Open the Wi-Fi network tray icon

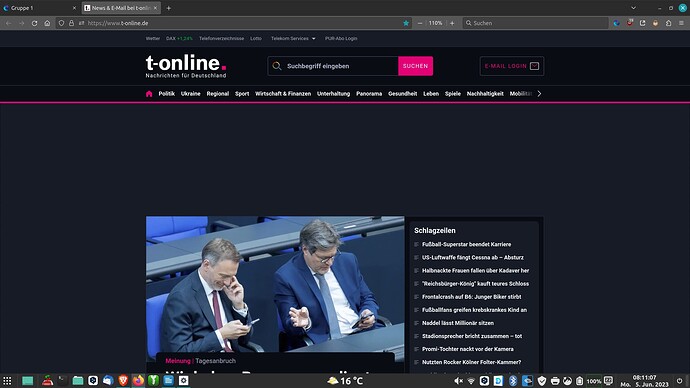pyautogui.click(x=471, y=381)
